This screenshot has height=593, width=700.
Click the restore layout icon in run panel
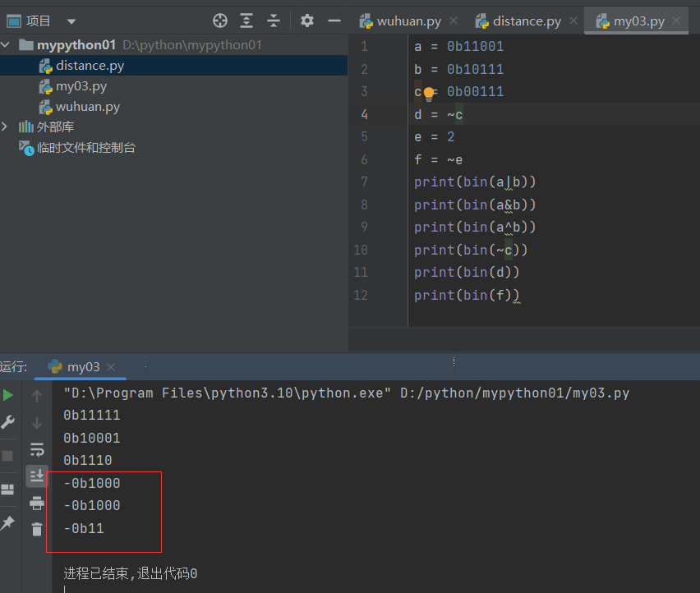pos(7,490)
